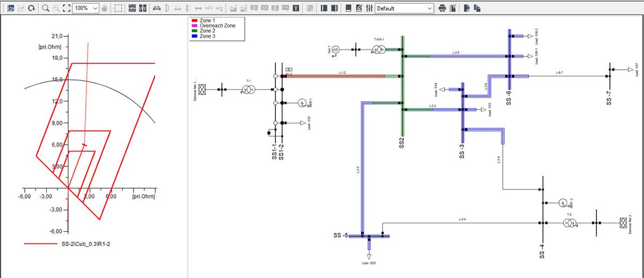644x278 pixels.
Task: Click the 18,0 value on the plot's vertical axis
Action: tap(56, 58)
